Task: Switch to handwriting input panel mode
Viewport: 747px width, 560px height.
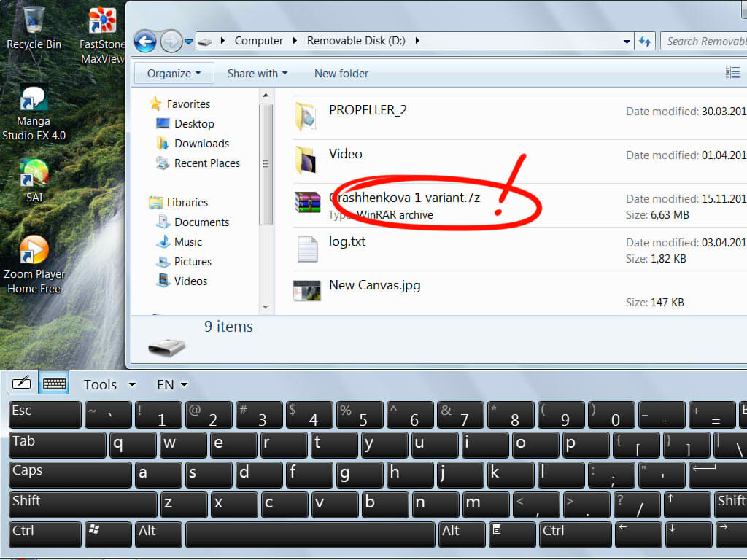Action: 22,382
